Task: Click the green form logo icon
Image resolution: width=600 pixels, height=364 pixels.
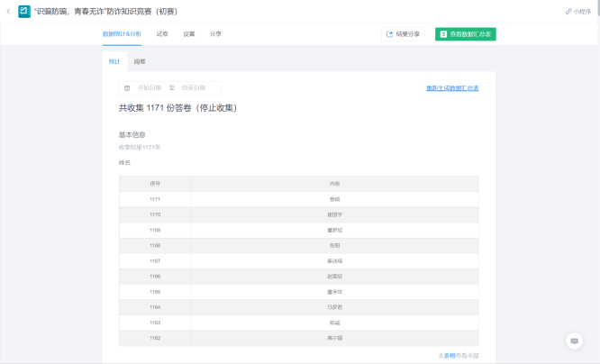Action: [x=24, y=11]
